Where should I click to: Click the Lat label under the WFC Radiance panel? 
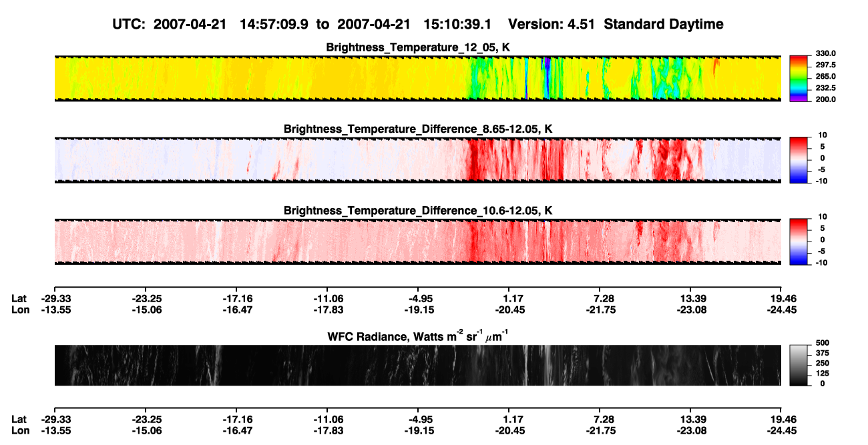pos(19,419)
